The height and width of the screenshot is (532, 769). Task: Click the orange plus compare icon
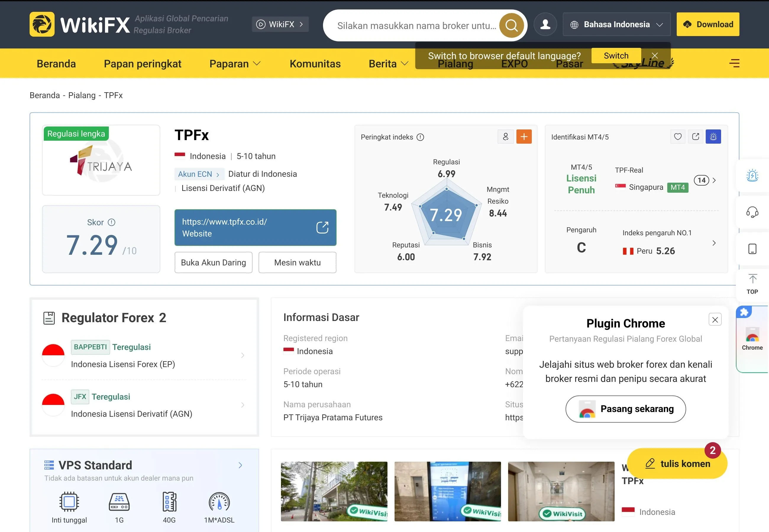coord(524,137)
